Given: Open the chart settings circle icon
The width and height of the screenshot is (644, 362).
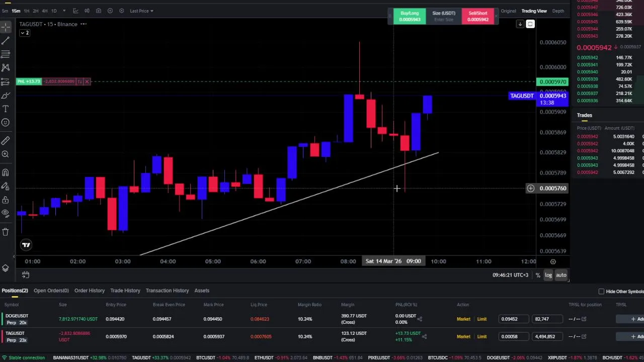Looking at the screenshot, I should click(x=121, y=11).
